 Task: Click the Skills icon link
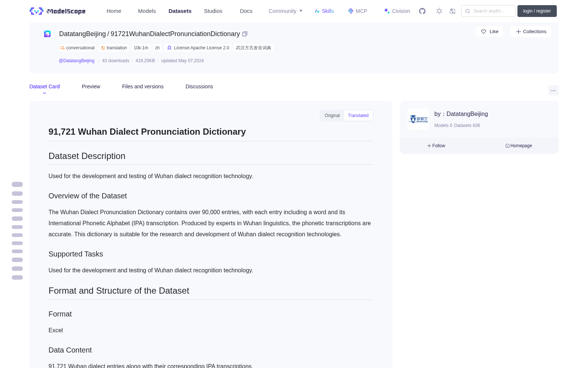pos(325,11)
